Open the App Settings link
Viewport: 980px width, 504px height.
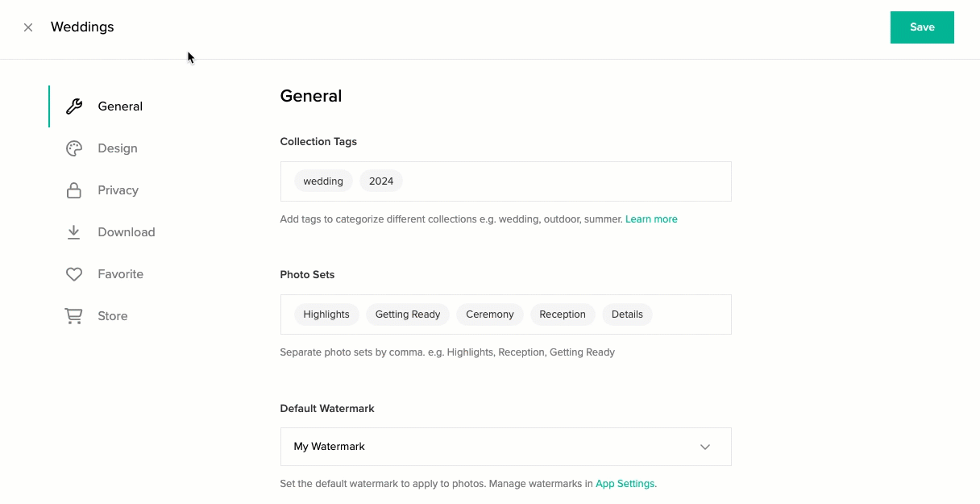pos(625,484)
